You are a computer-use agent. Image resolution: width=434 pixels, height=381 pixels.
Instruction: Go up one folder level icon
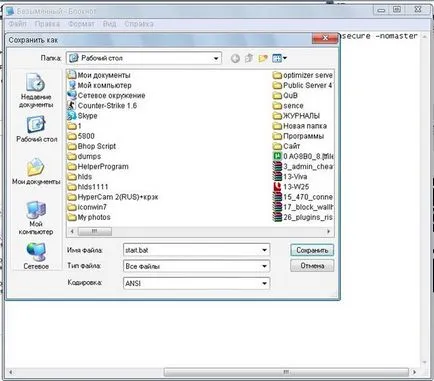pos(249,58)
